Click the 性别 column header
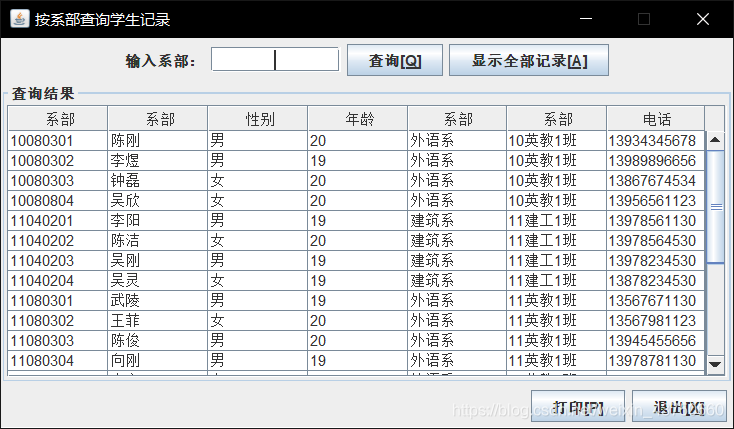The image size is (734, 429). (257, 118)
